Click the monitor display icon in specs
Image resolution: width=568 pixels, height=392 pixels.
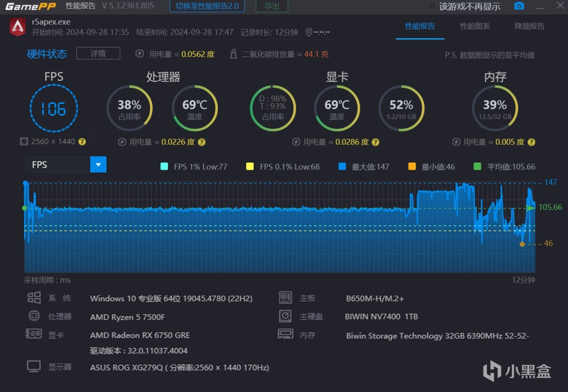[x=34, y=367]
